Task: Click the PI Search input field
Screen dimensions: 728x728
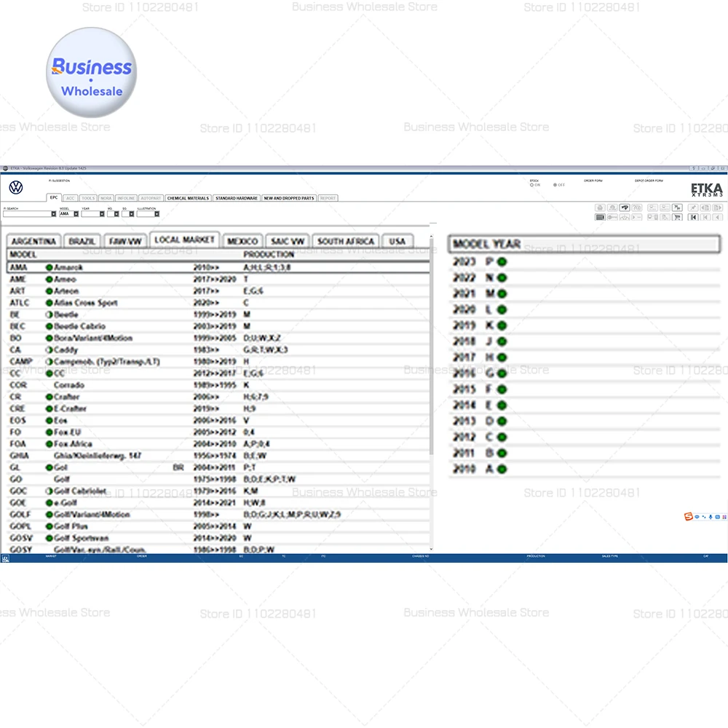Action: [x=27, y=214]
